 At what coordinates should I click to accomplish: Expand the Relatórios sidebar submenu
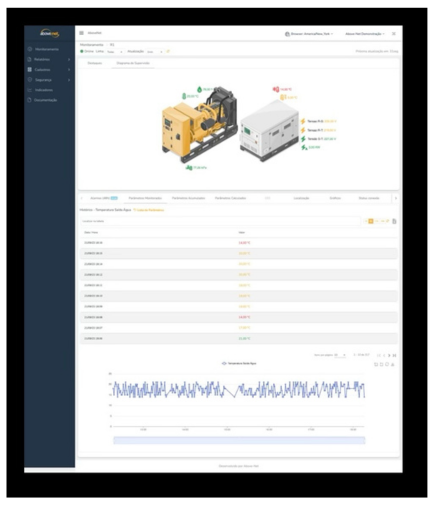pyautogui.click(x=69, y=60)
